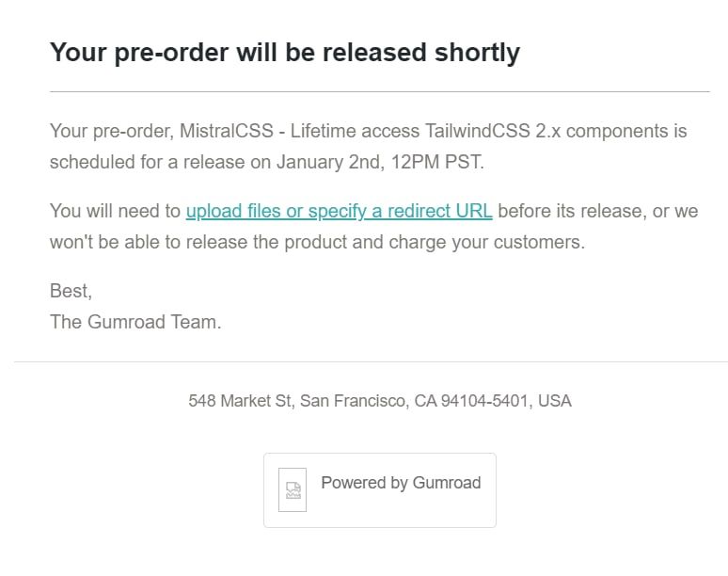Click 'San Francisco' in footer address
728x576 pixels.
coord(355,401)
